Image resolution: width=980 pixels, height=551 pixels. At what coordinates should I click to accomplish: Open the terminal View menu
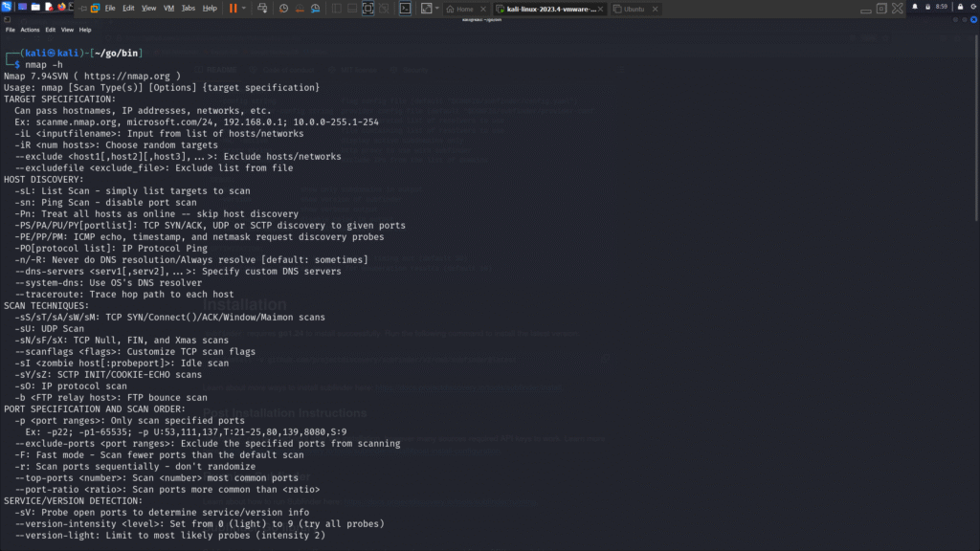tap(68, 30)
